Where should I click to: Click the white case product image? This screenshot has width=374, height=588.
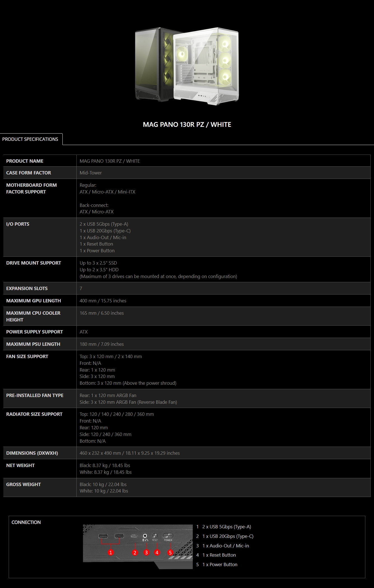click(x=207, y=66)
